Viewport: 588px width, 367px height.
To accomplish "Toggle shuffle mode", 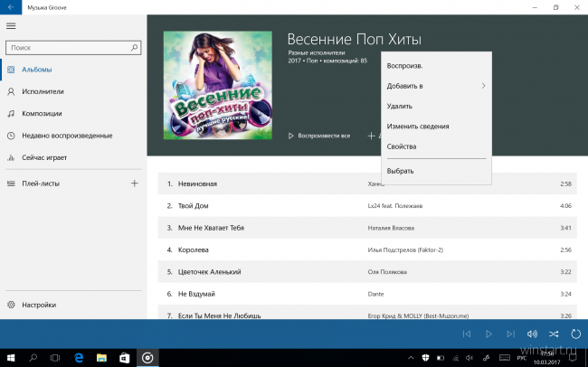I will (554, 334).
